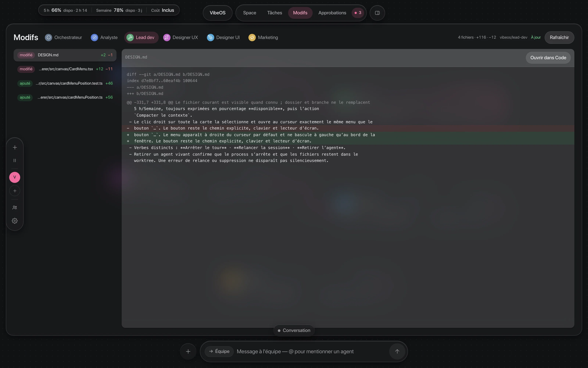The height and width of the screenshot is (368, 588).
Task: Click the Équipe recipient selector
Action: [x=219, y=351]
